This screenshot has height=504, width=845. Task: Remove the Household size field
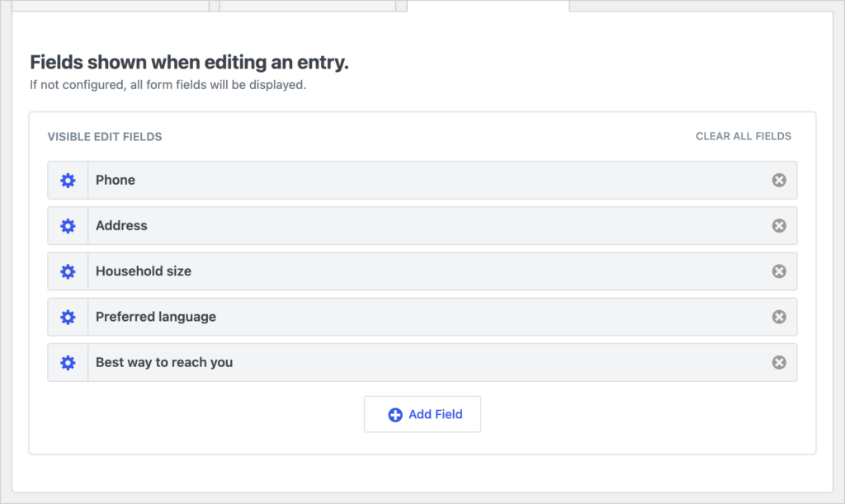[779, 271]
